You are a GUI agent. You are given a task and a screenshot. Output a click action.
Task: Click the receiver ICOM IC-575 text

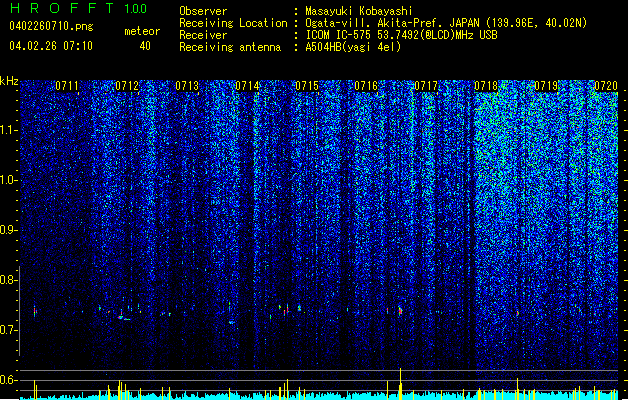(401, 35)
